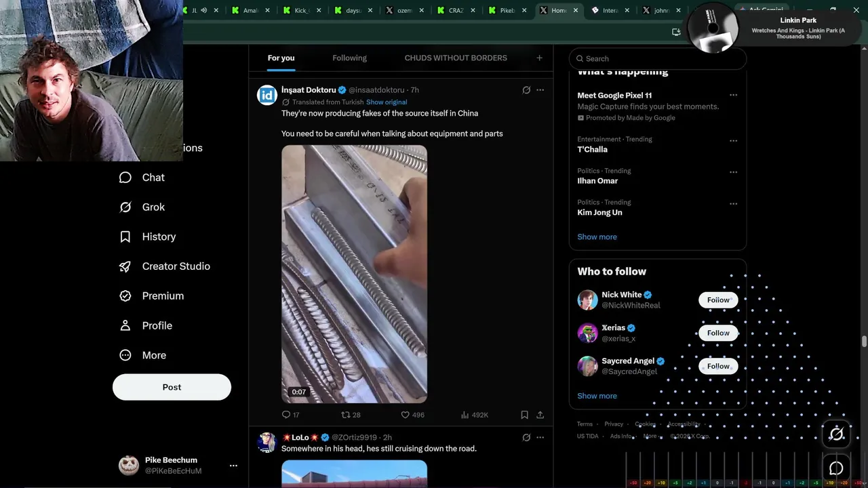Click Saycred Angel's avatar
This screenshot has width=868, height=488.
tap(587, 366)
